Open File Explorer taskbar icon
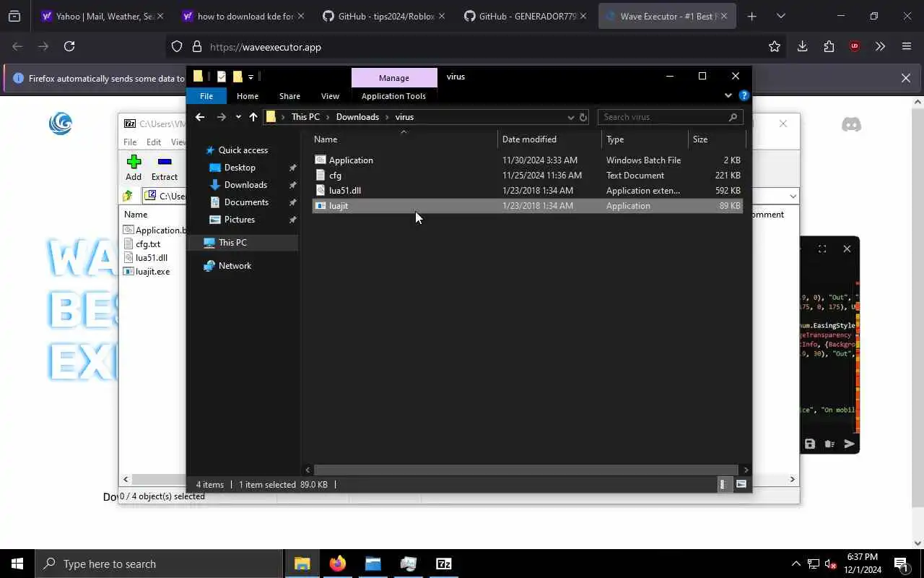Image resolution: width=924 pixels, height=578 pixels. (302, 564)
